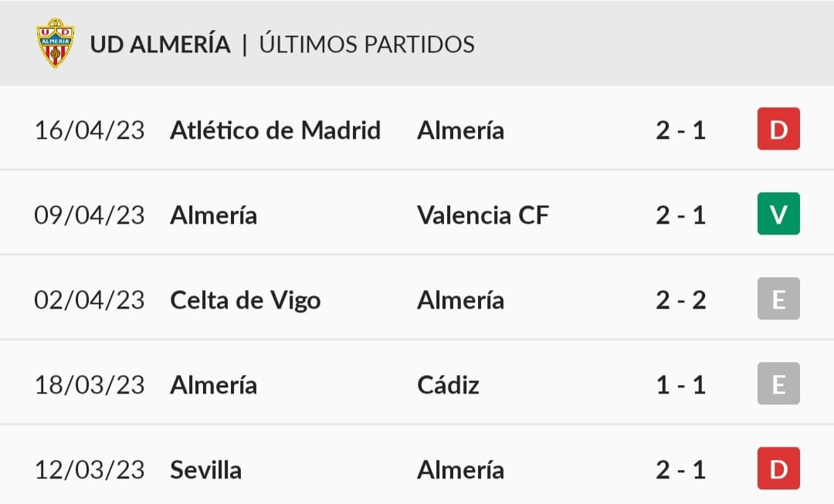This screenshot has height=504, width=834.
Task: Open the Valencia CF team link
Action: (483, 215)
